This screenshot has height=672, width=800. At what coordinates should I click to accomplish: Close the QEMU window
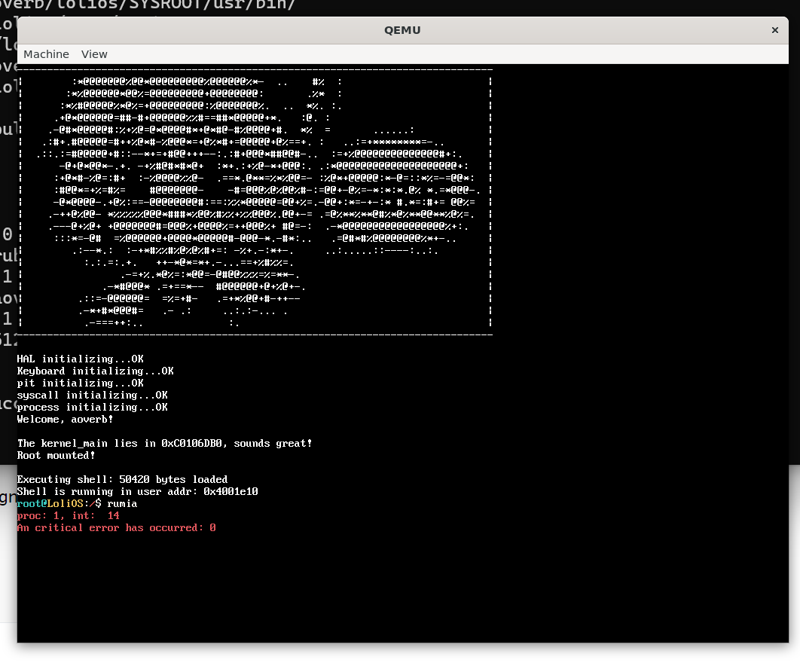pos(774,30)
